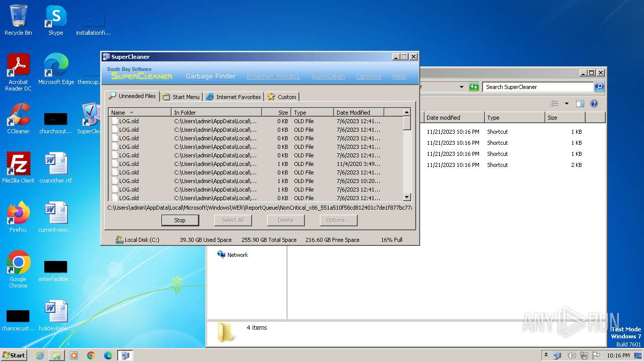This screenshot has width=644, height=362.
Task: Sort file list by In Folder column
Action: point(217,113)
